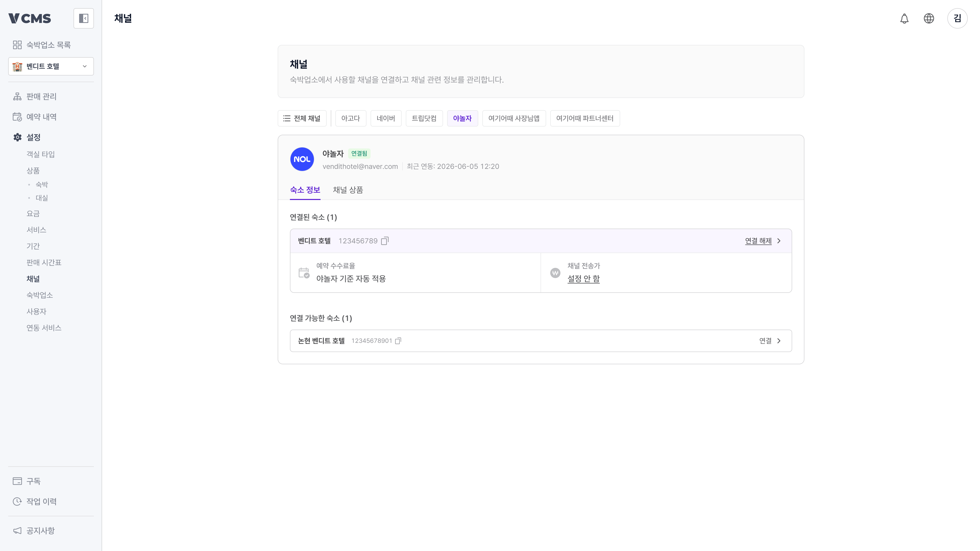980x551 pixels.
Task: Click the 설정 안 함 link
Action: coord(583,279)
